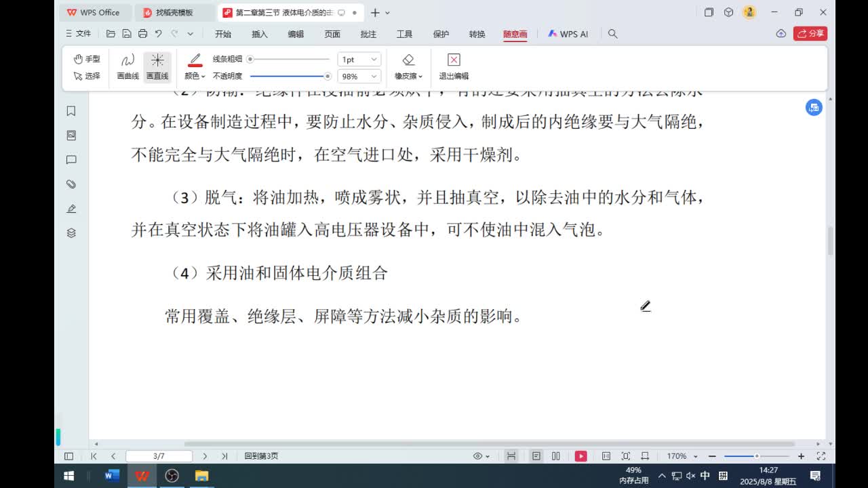Click the print icon

[x=142, y=33]
